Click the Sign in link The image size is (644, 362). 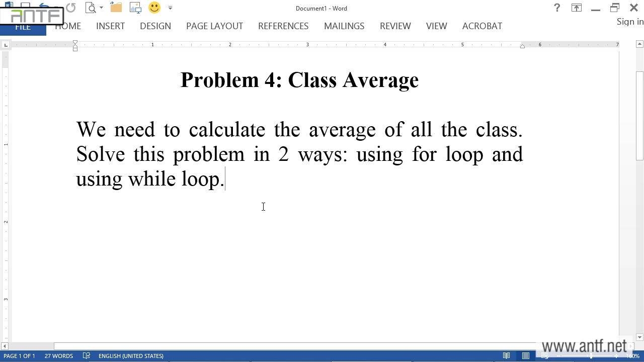click(x=630, y=22)
